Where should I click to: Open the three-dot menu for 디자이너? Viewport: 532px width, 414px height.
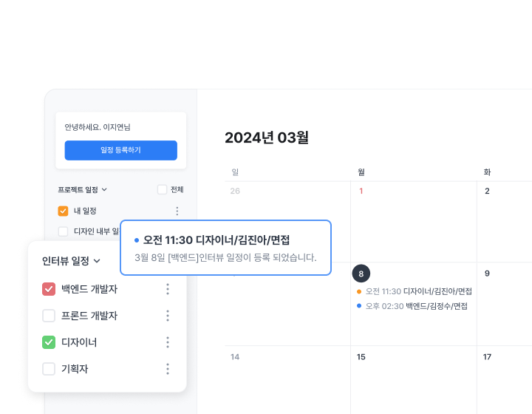pyautogui.click(x=168, y=342)
